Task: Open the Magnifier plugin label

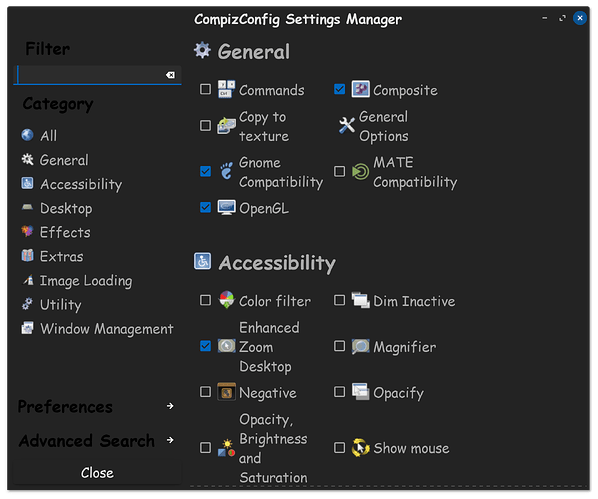Action: click(405, 347)
